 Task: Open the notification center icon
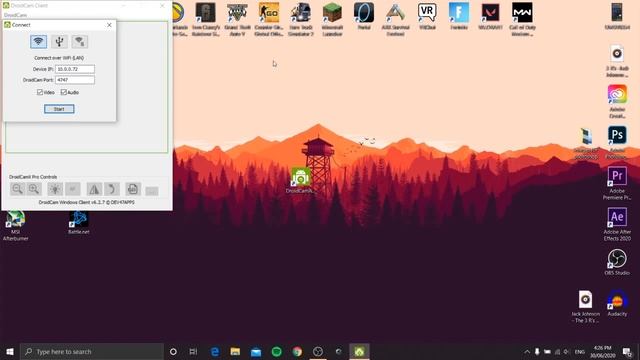pyautogui.click(x=627, y=351)
